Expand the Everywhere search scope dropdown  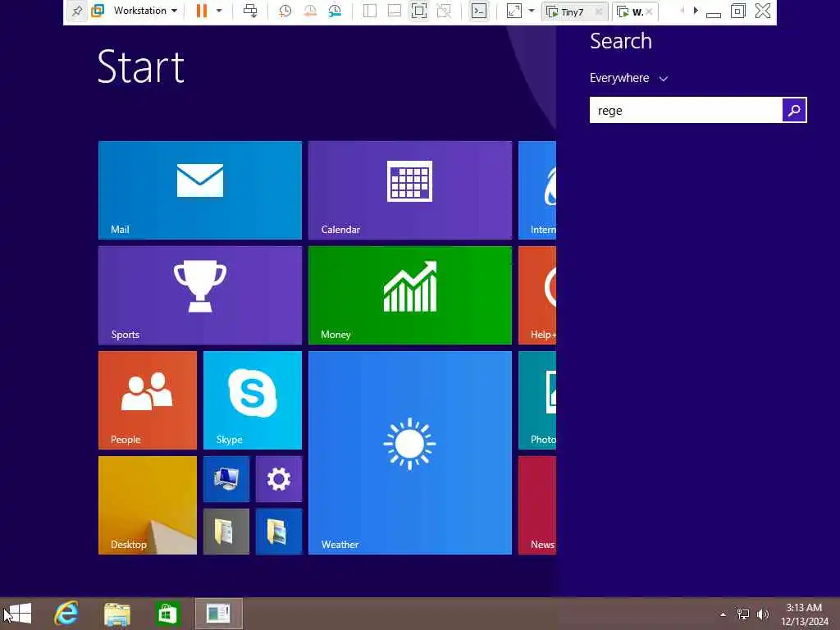point(628,78)
